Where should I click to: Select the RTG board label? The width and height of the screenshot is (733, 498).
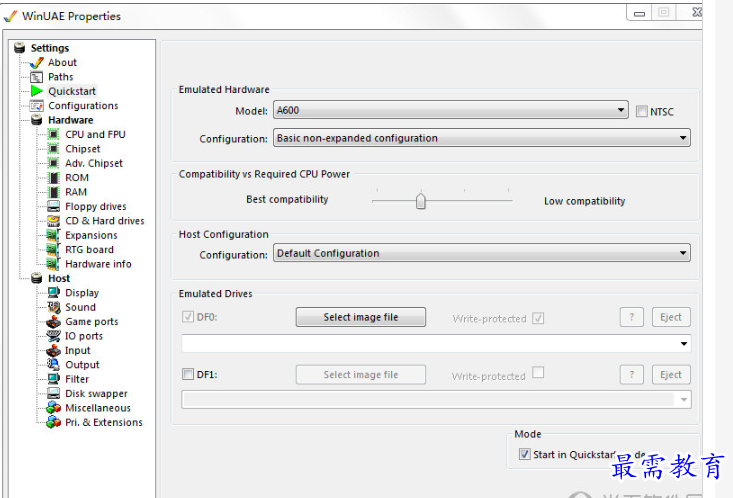(x=89, y=250)
